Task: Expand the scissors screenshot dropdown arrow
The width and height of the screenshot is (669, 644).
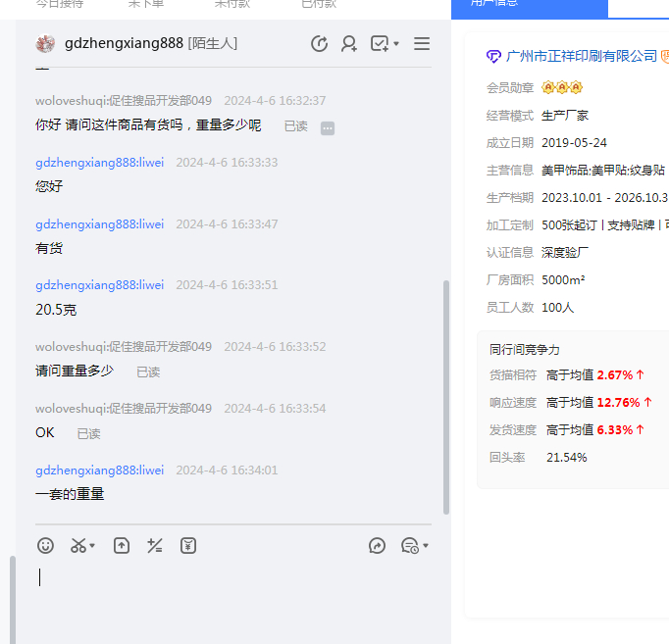Action: point(92,546)
